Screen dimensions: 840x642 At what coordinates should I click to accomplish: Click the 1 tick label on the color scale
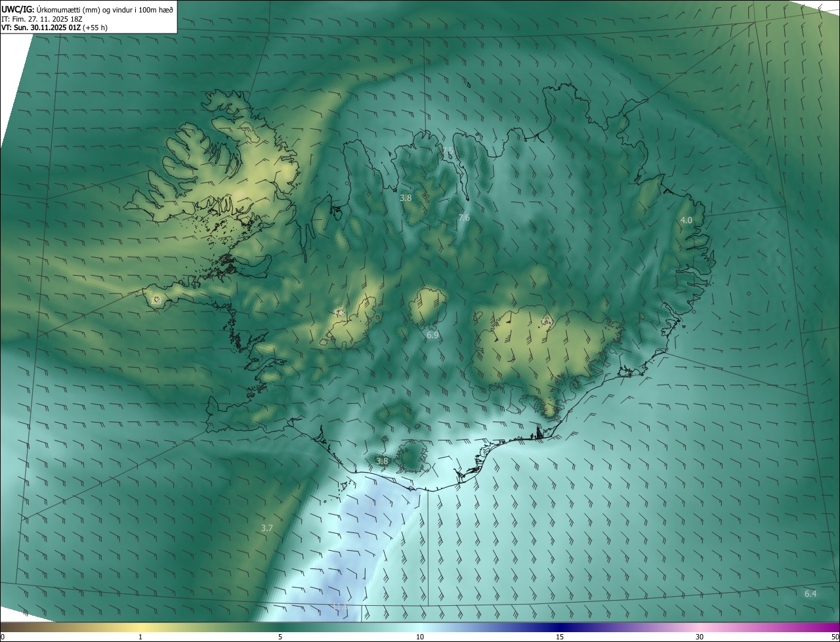pyautogui.click(x=140, y=637)
